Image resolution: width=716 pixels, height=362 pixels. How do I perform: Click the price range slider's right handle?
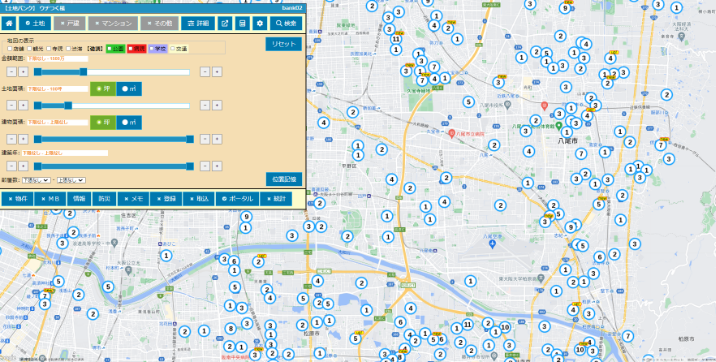83,72
